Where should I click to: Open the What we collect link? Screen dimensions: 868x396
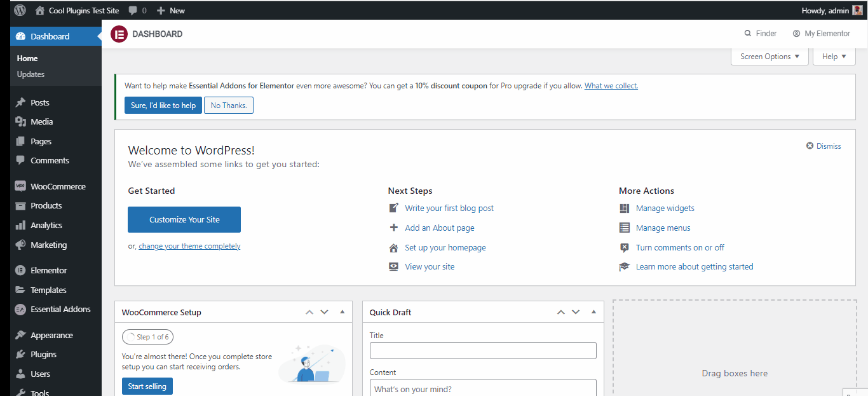tap(611, 86)
